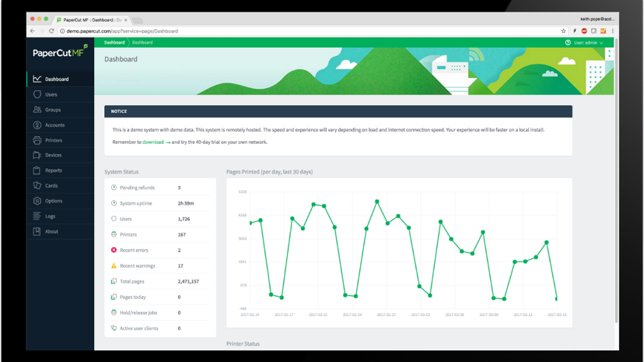Select the PaperCut MF Dashboard browser tab
The width and height of the screenshot is (644, 362).
[x=92, y=19]
